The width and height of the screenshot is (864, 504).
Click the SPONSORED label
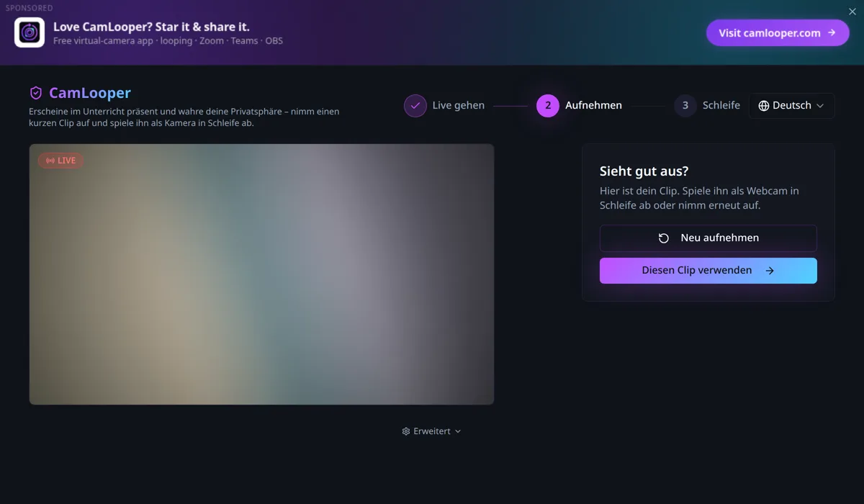click(x=29, y=8)
